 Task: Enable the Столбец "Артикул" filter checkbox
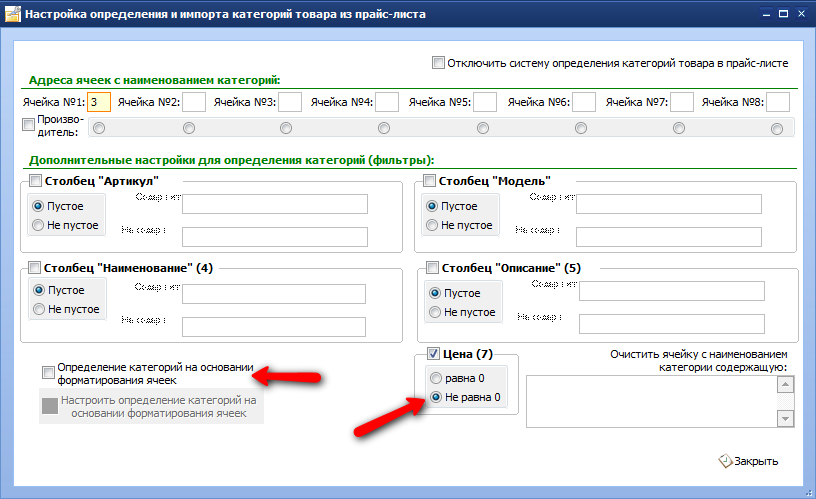(35, 181)
